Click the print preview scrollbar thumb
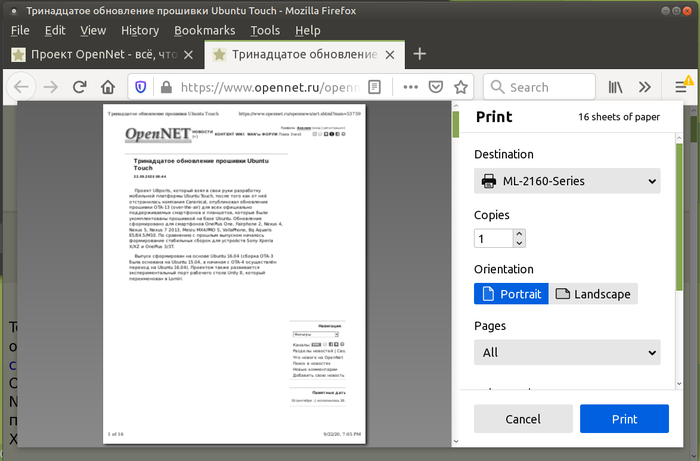Viewport: 700px width, 461px height. coord(455,124)
